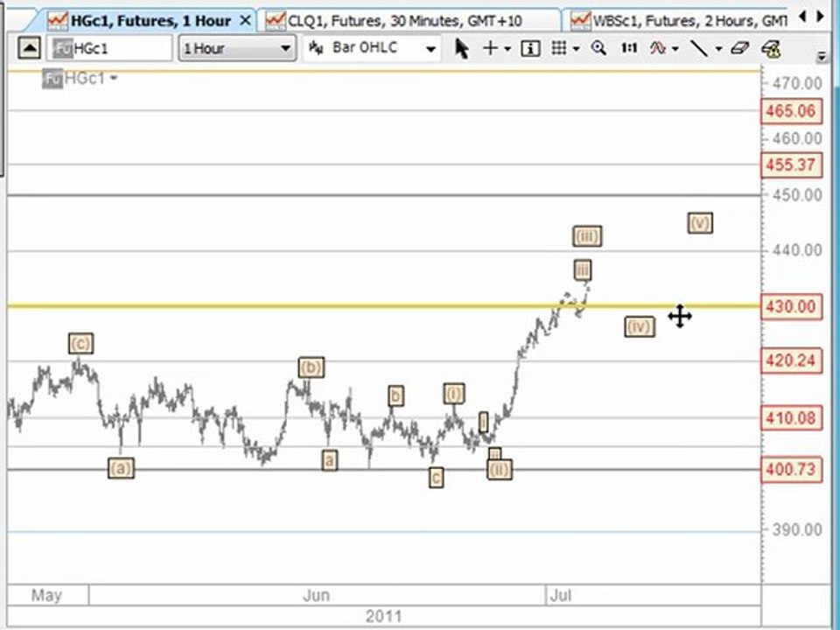Image resolution: width=840 pixels, height=630 pixels.
Task: Click the rightmost toolbar icon beside the eraser
Action: (x=770, y=49)
